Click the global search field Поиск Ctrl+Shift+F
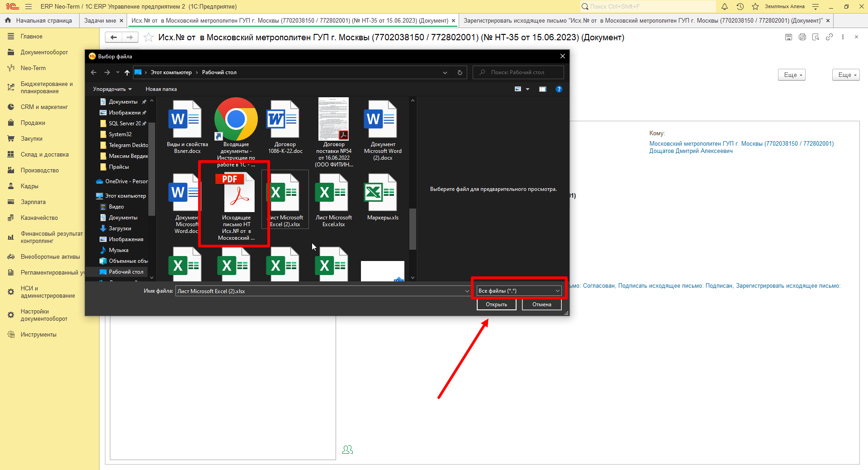The image size is (868, 470). 648,6
